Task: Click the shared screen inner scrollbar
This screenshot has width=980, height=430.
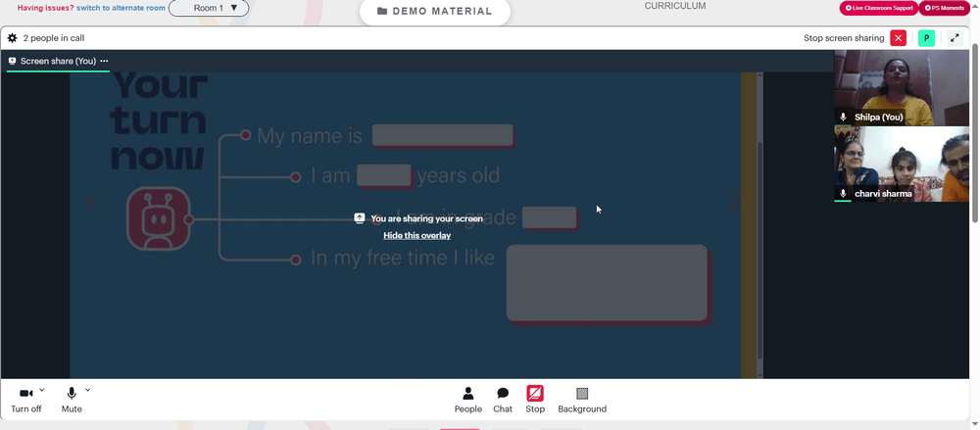Action: click(x=760, y=250)
